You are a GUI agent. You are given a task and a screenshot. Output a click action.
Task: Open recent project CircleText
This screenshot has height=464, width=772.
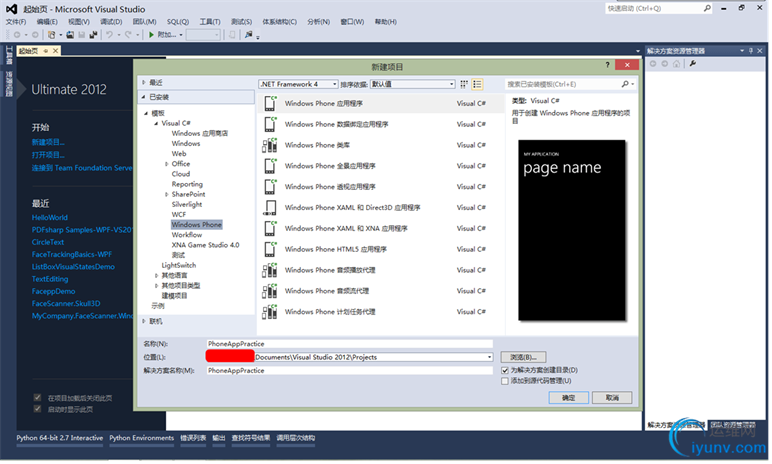pos(48,243)
